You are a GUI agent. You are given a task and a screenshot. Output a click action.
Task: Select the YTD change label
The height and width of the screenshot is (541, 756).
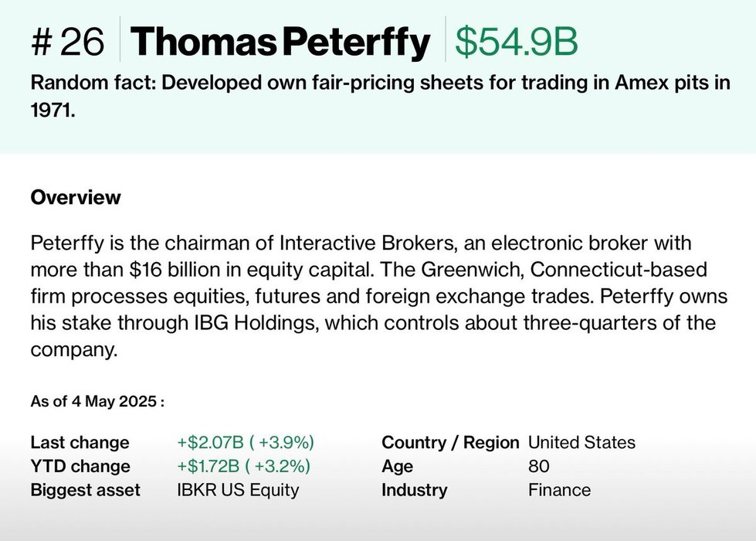(80, 466)
